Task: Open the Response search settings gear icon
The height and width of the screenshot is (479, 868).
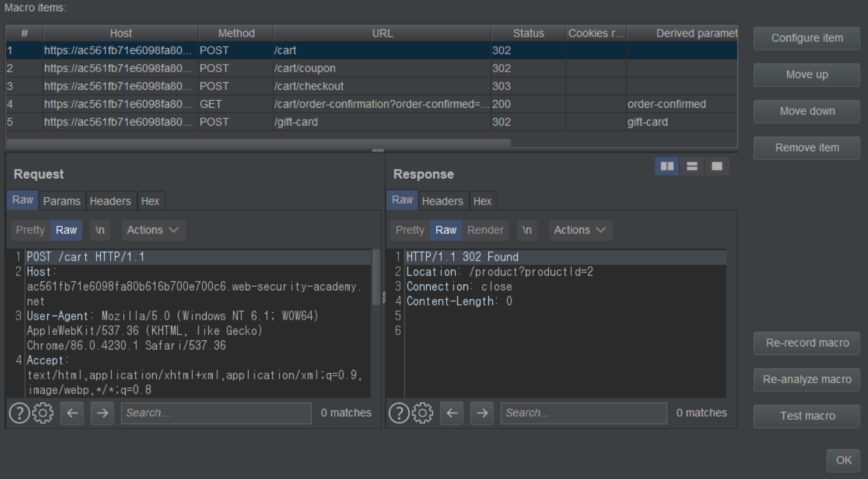Action: coord(422,414)
